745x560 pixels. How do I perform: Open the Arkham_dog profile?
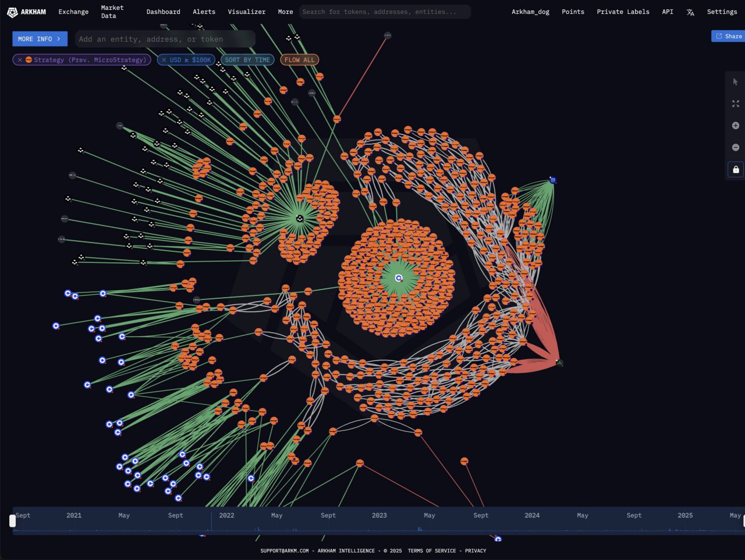530,12
